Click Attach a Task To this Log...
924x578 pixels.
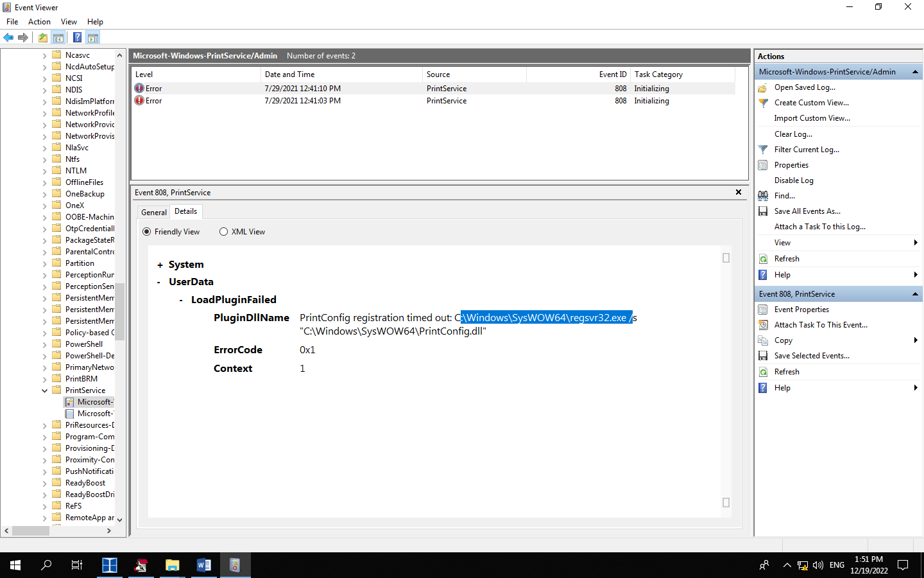click(x=820, y=227)
